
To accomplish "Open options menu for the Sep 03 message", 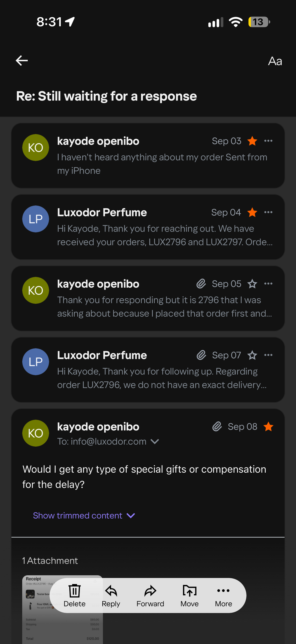I will [268, 141].
